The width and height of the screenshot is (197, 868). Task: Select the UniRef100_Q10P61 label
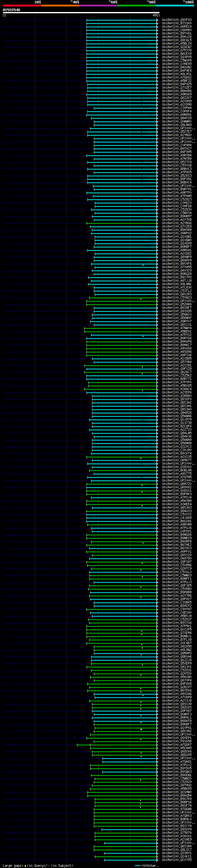point(177,728)
